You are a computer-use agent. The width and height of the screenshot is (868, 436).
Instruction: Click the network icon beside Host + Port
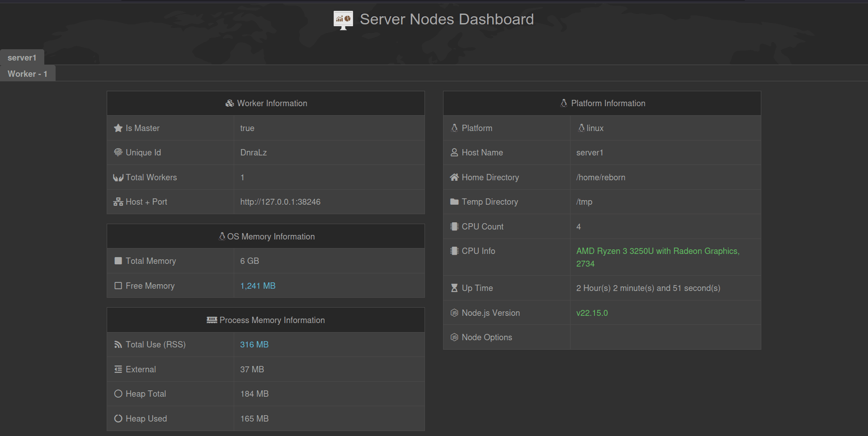pos(118,202)
